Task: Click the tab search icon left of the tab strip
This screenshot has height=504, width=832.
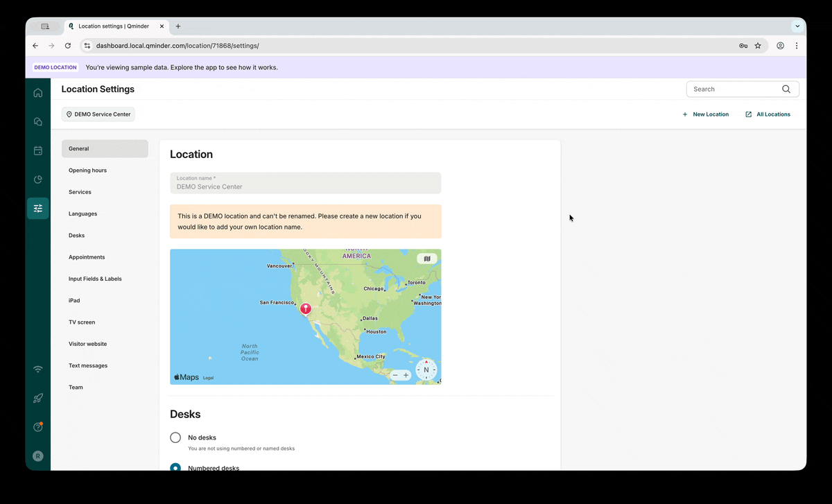Action: click(x=45, y=26)
